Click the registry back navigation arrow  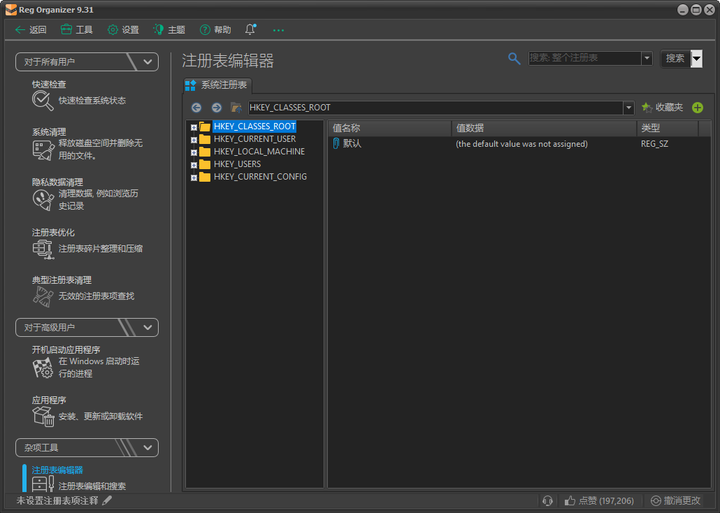[196, 107]
